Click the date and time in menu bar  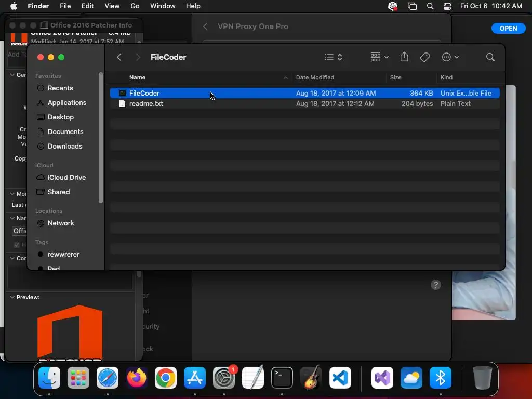pos(491,6)
